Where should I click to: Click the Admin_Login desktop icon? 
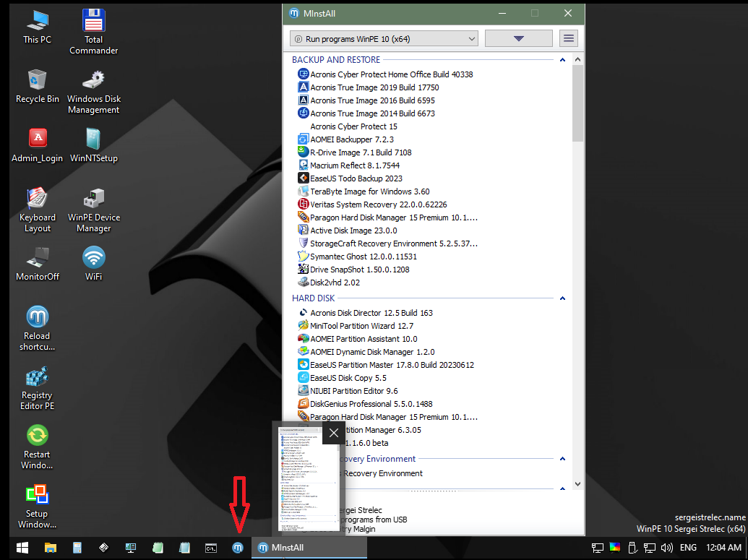click(x=37, y=145)
